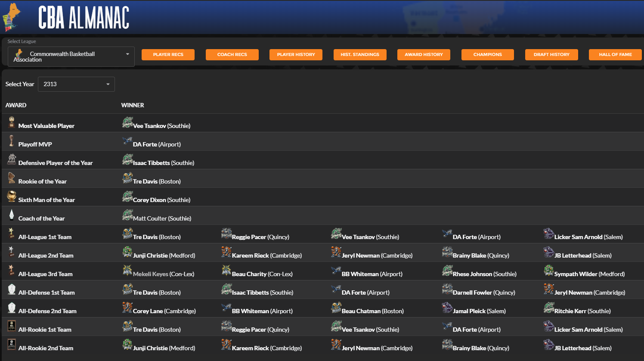This screenshot has height=361, width=644.
Task: Click the Coach of the Year award icon
Action: (12, 215)
